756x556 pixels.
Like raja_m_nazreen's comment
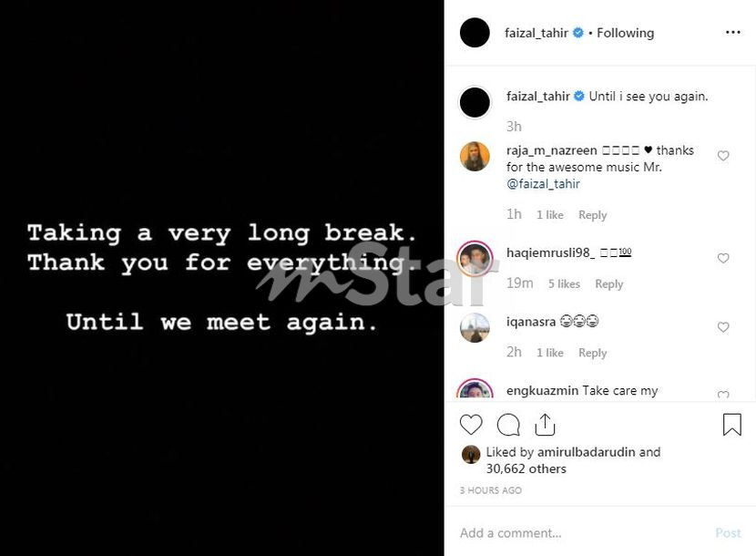(x=723, y=156)
